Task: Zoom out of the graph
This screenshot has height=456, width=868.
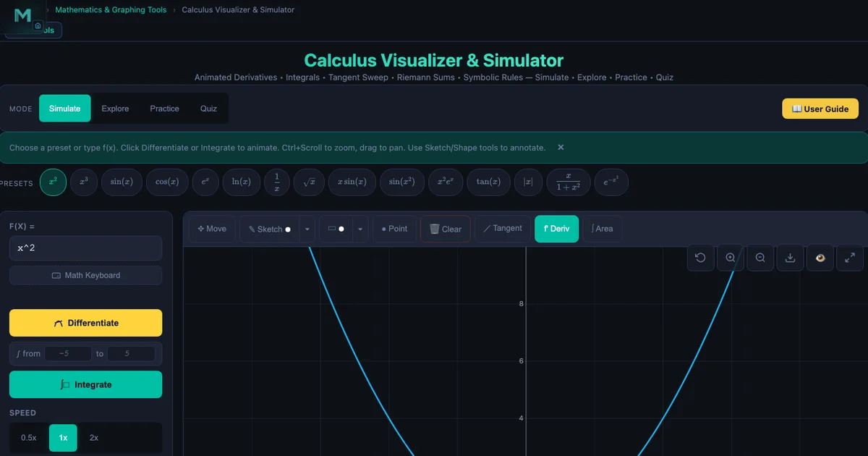Action: tap(760, 258)
